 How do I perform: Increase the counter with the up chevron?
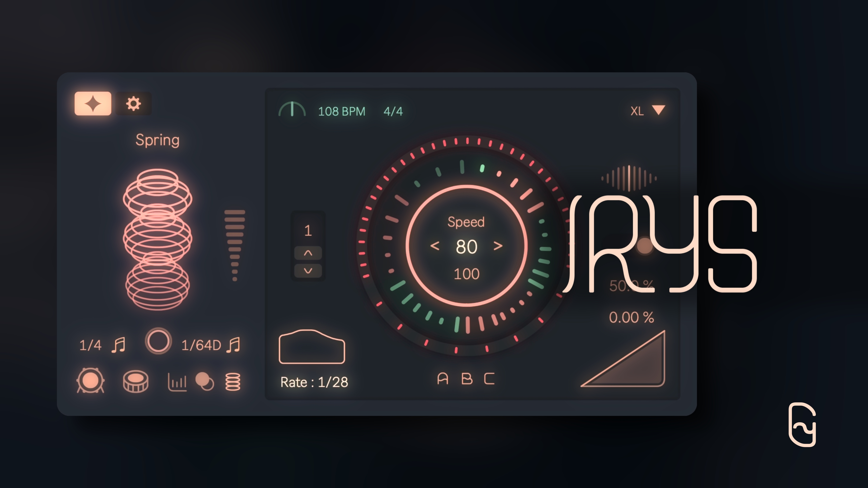(308, 253)
